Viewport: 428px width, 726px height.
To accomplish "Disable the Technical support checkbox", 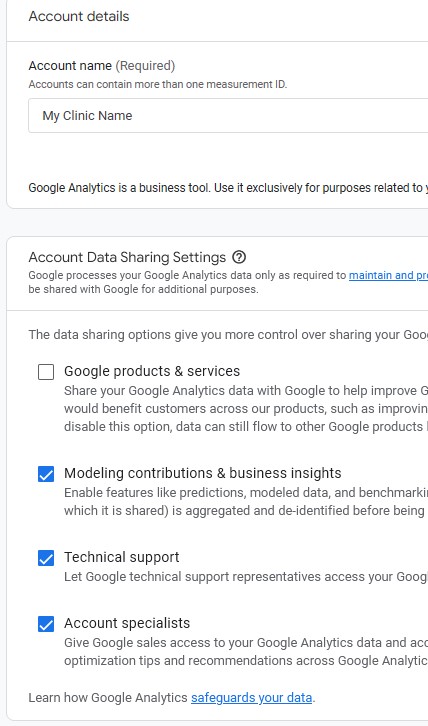I will pyautogui.click(x=46, y=558).
